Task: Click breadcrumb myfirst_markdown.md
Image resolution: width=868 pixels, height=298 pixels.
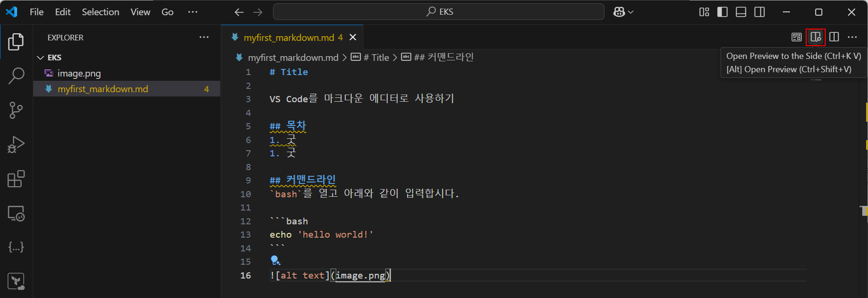Action: 293,58
